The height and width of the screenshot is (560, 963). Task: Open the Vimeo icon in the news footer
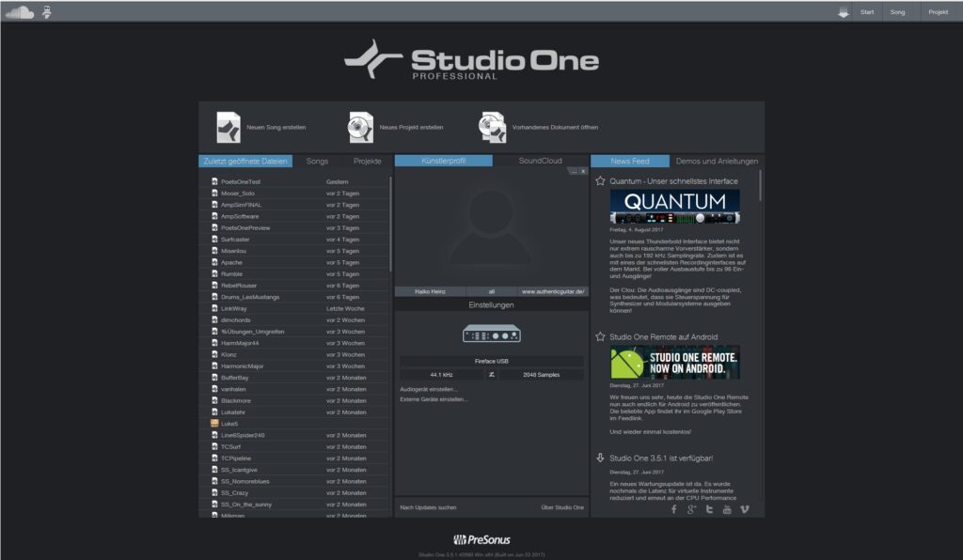click(745, 509)
